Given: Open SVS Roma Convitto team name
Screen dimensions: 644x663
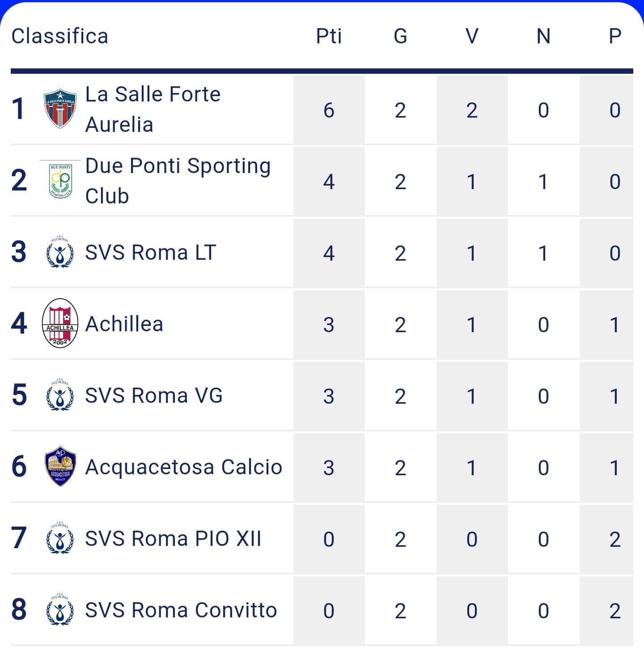Looking at the screenshot, I should (181, 610).
